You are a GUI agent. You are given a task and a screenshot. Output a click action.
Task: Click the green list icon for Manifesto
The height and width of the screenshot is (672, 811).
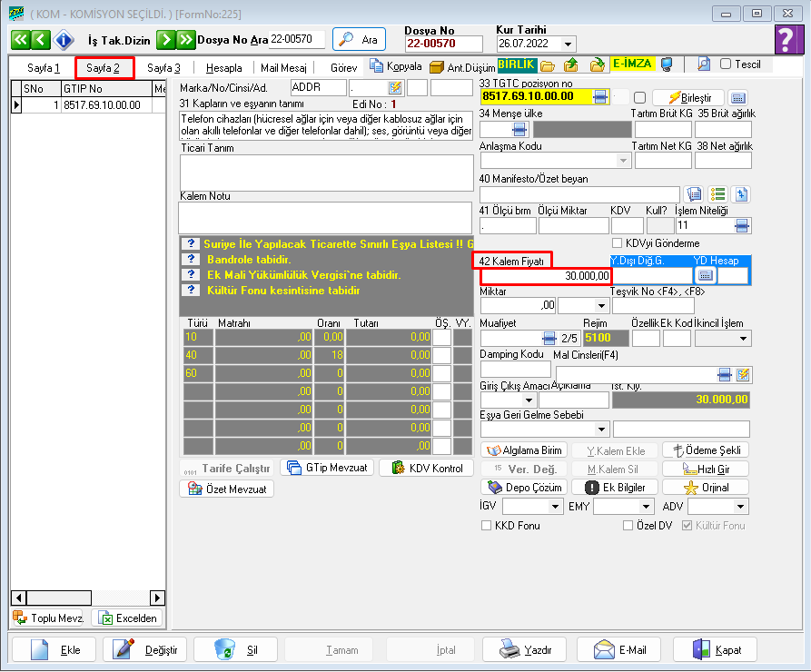[717, 194]
